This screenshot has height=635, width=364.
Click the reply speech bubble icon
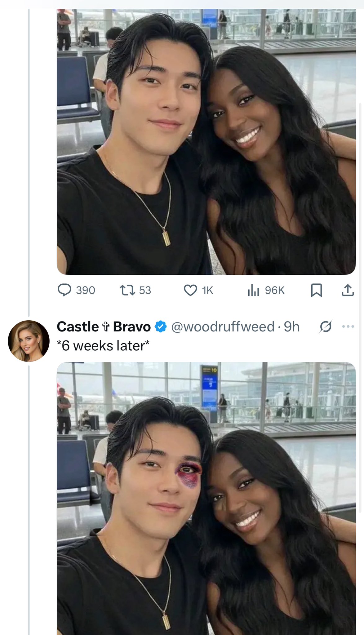pyautogui.click(x=64, y=290)
